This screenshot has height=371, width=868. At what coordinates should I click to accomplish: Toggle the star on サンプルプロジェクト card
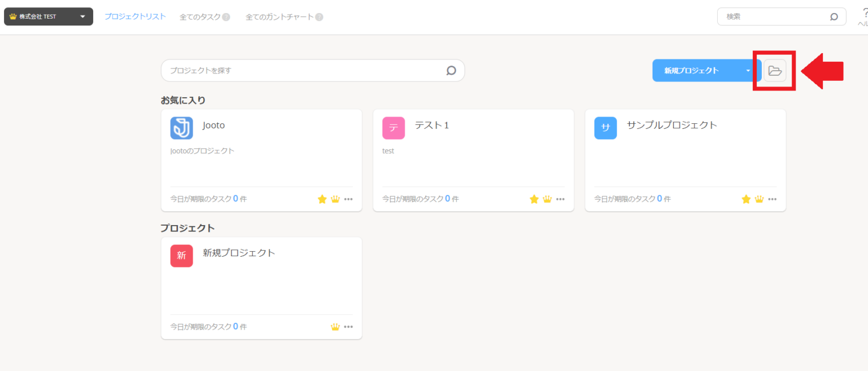745,199
